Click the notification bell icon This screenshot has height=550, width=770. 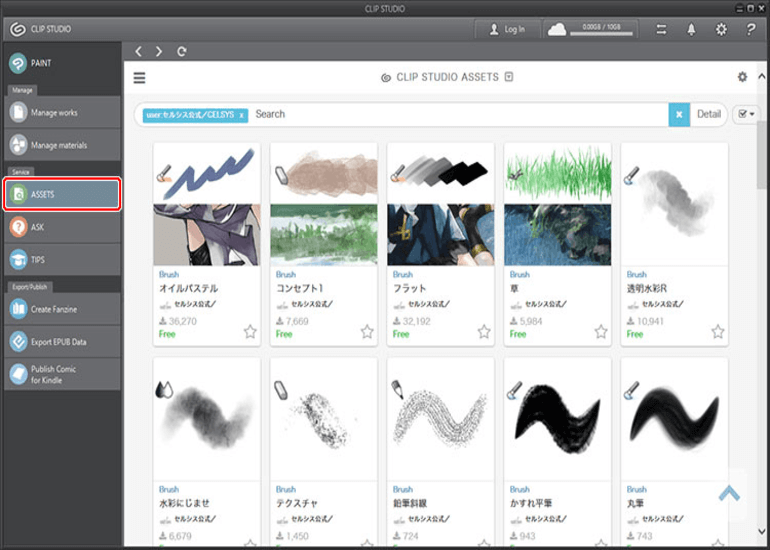tap(691, 29)
